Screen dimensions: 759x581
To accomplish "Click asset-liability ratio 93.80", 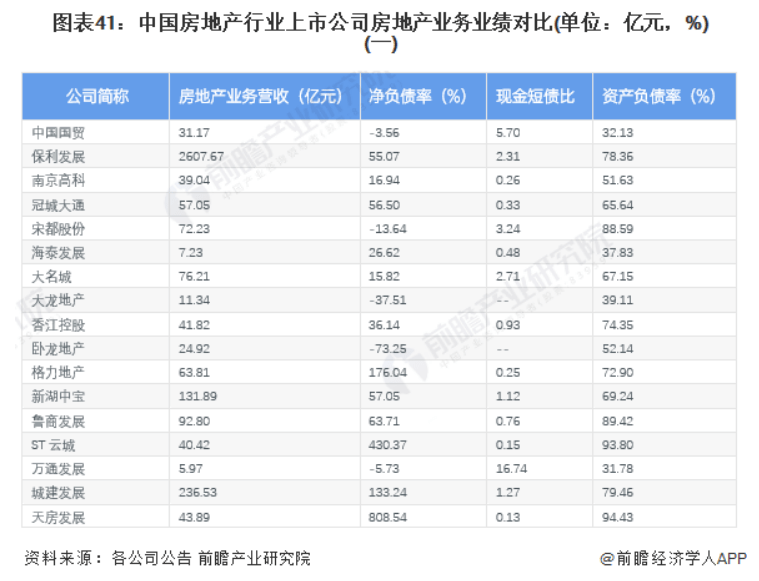I will click(618, 445).
